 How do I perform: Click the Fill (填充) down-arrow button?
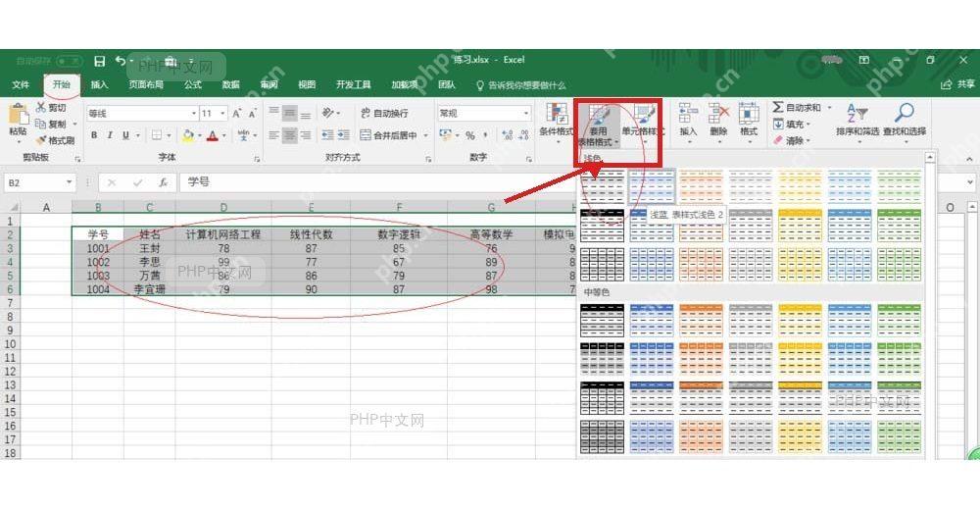pos(789,124)
